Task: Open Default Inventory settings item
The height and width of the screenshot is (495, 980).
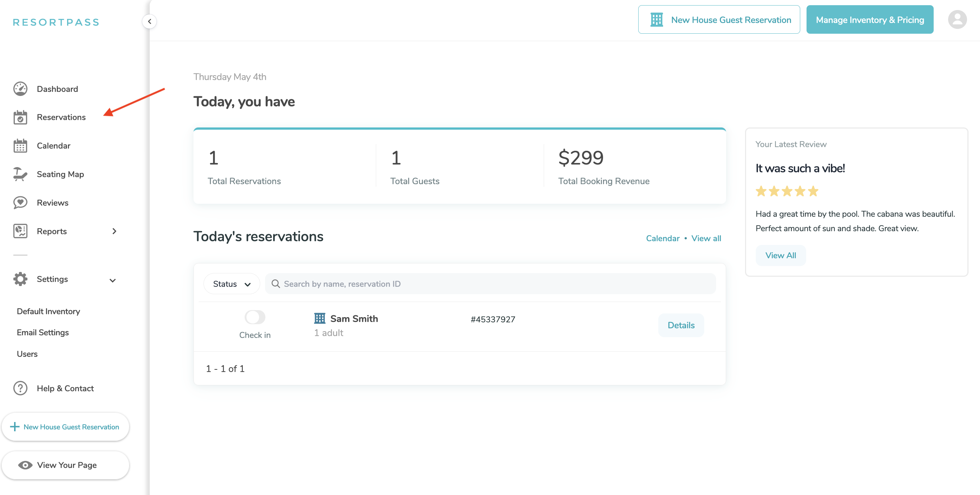Action: pos(48,311)
